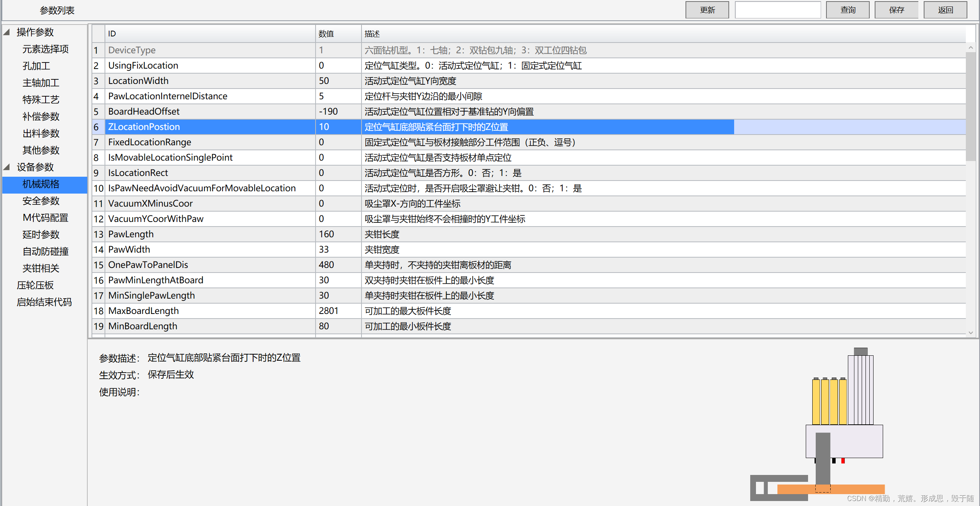Collapse the 操作参数 tree node arrow
This screenshot has height=506, width=980.
[7, 32]
